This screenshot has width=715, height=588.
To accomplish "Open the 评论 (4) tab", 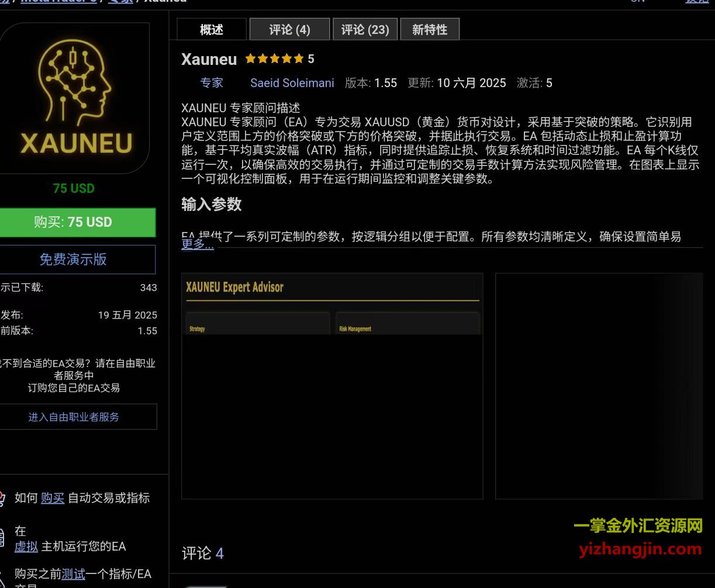I will point(289,30).
